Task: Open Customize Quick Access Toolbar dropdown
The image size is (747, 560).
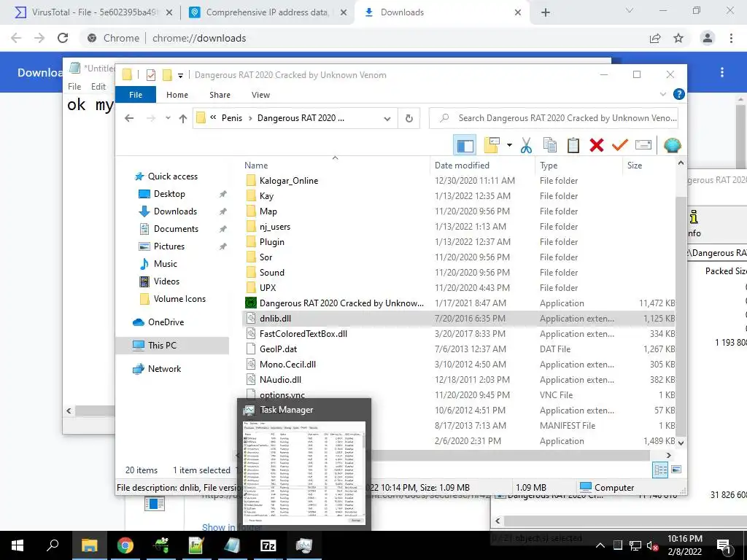Action: (181, 75)
